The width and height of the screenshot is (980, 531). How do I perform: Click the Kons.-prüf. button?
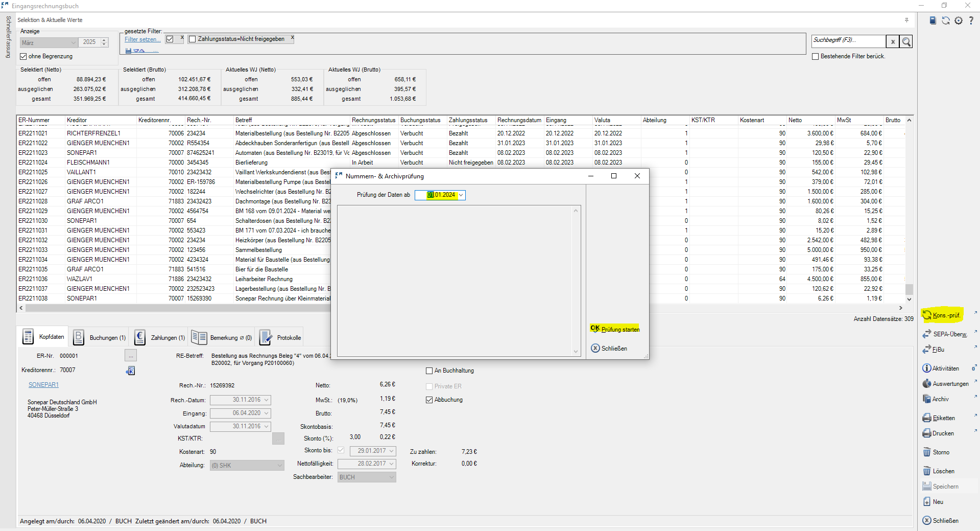tap(942, 315)
